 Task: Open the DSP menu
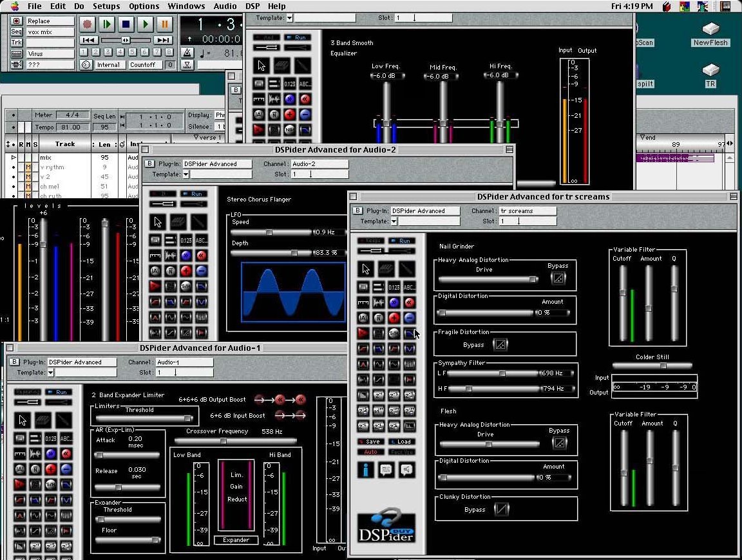coord(252,6)
